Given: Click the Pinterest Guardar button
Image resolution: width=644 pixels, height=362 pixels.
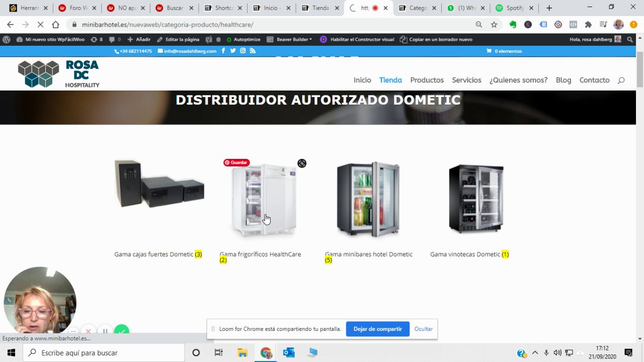Looking at the screenshot, I should click(236, 162).
